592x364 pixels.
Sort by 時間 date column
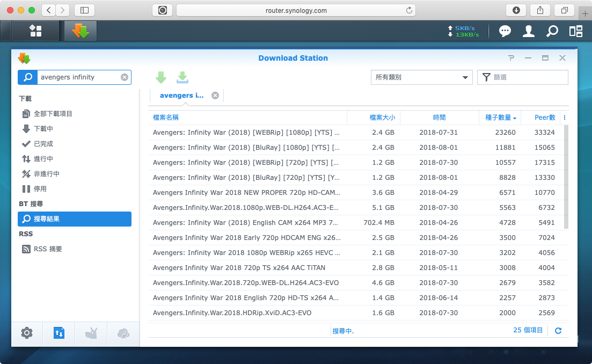click(440, 118)
